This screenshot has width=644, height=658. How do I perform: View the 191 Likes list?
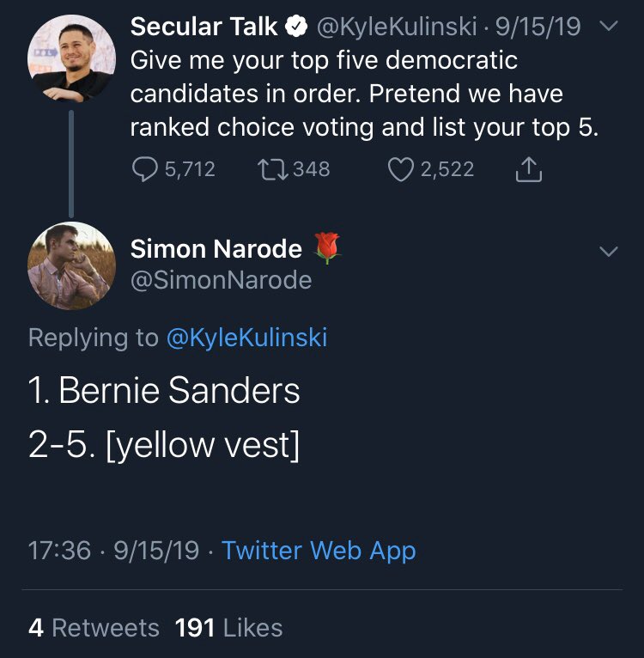click(x=228, y=628)
